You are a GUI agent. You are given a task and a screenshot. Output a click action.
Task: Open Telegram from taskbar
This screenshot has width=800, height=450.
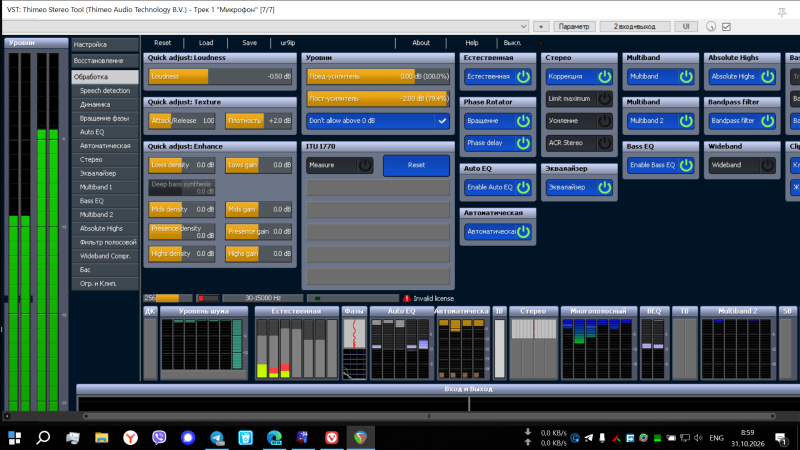tap(217, 438)
